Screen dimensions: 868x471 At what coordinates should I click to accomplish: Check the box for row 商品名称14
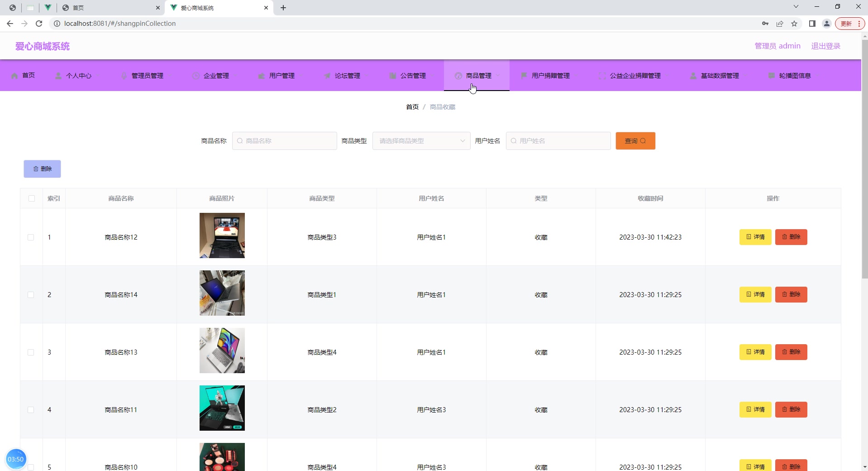31,295
